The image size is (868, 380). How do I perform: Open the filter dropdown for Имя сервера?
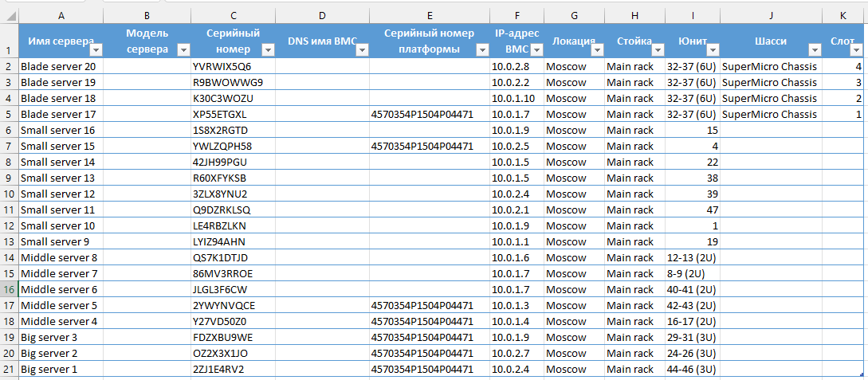click(x=96, y=49)
